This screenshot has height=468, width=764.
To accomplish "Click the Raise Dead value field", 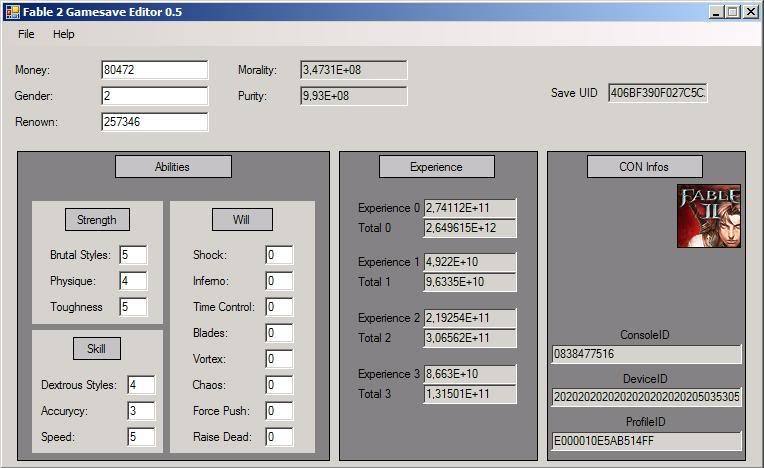I will click(x=278, y=437).
